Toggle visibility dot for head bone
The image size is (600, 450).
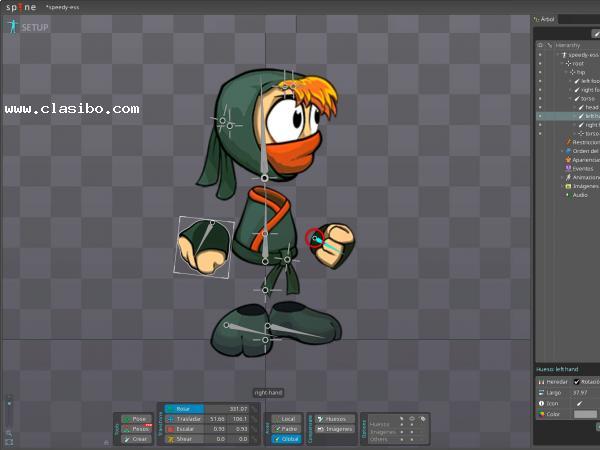(540, 108)
